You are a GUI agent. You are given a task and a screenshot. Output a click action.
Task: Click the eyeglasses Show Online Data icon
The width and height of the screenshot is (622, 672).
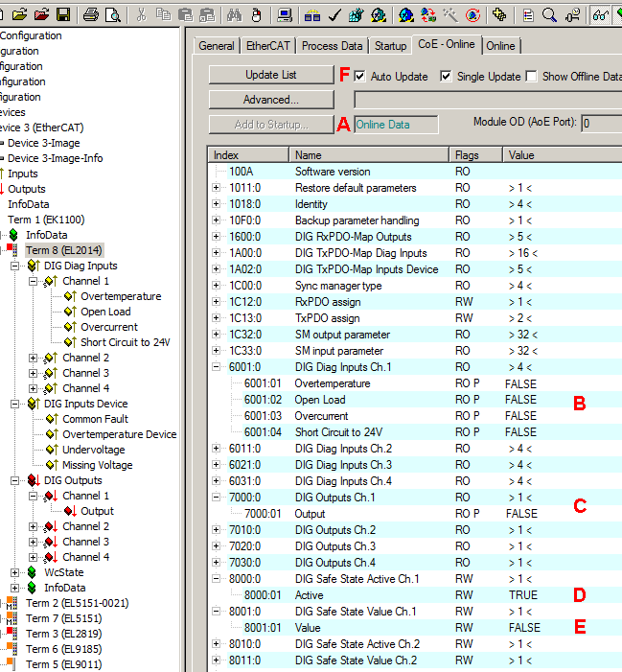[600, 15]
